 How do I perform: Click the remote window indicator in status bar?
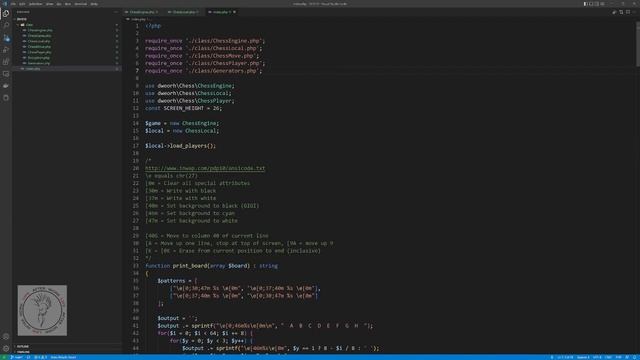3,357
